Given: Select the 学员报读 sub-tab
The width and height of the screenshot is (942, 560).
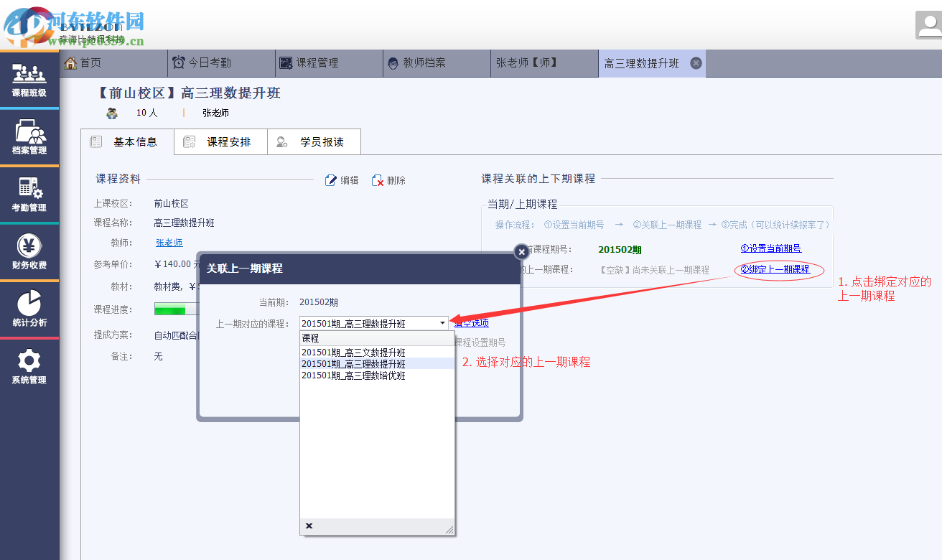Looking at the screenshot, I should [314, 142].
